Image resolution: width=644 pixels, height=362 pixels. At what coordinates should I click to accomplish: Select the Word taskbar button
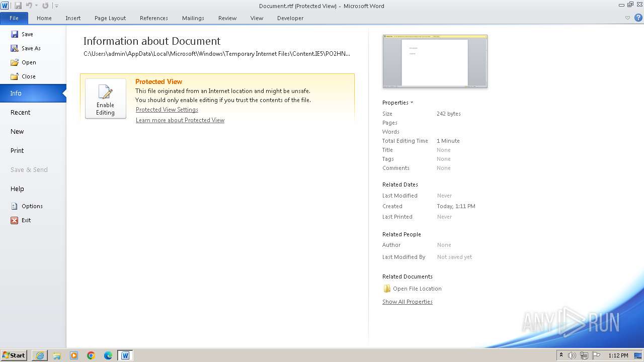[125, 355]
